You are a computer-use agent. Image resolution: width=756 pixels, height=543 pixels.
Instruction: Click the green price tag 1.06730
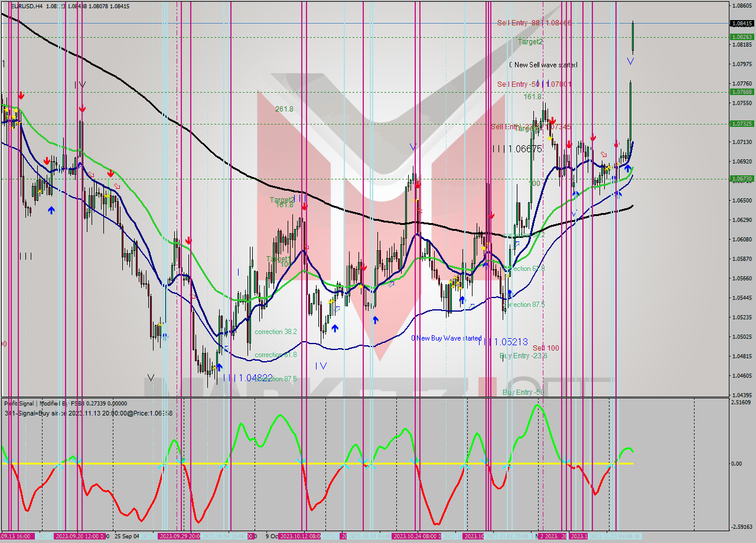coord(741,178)
